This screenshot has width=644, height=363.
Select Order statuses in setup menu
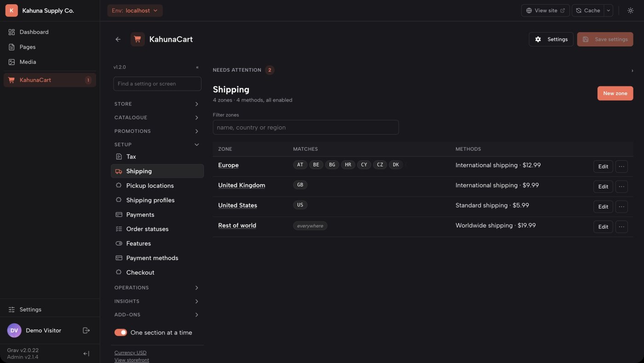coord(157,229)
